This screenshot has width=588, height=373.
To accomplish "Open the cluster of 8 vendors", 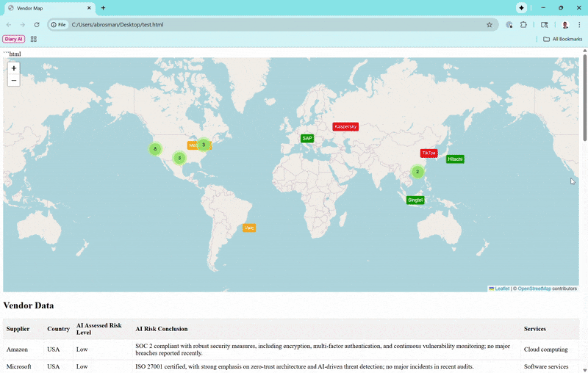I will [155, 148].
